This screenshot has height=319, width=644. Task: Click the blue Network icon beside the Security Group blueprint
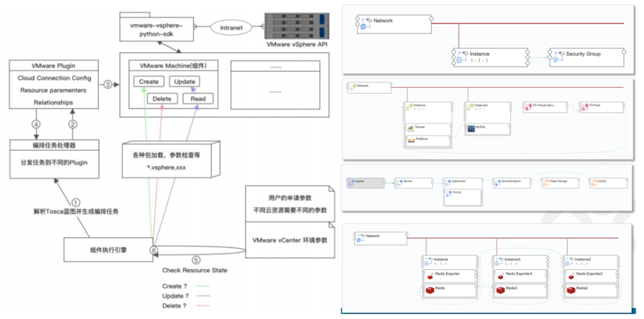pos(365,23)
